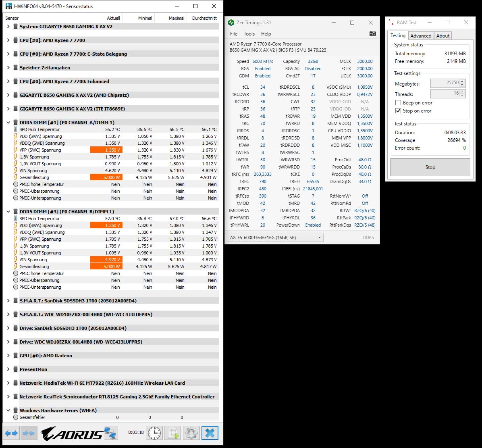The width and height of the screenshot is (482, 448).
Task: Expand System: GIGABYTE B650 GAMING X AX V2
Action: [8, 27]
